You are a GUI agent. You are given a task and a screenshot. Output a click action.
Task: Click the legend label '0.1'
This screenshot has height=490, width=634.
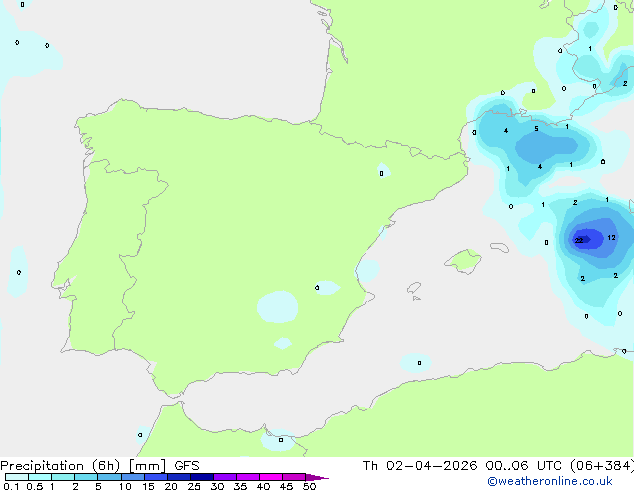click(11, 486)
